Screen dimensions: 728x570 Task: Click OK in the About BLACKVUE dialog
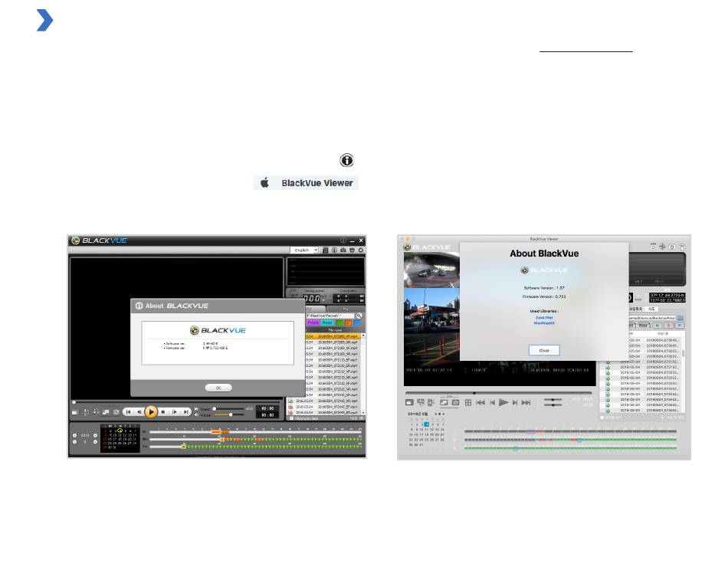(217, 388)
